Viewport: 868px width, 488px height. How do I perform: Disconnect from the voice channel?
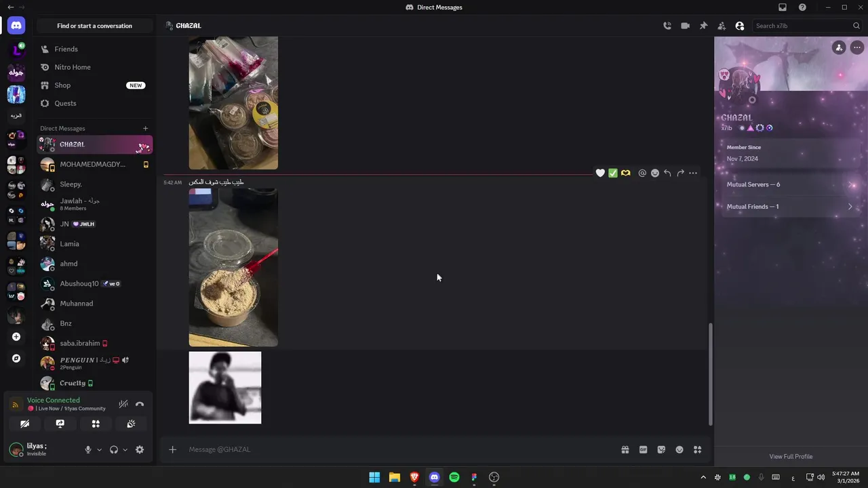tap(140, 404)
